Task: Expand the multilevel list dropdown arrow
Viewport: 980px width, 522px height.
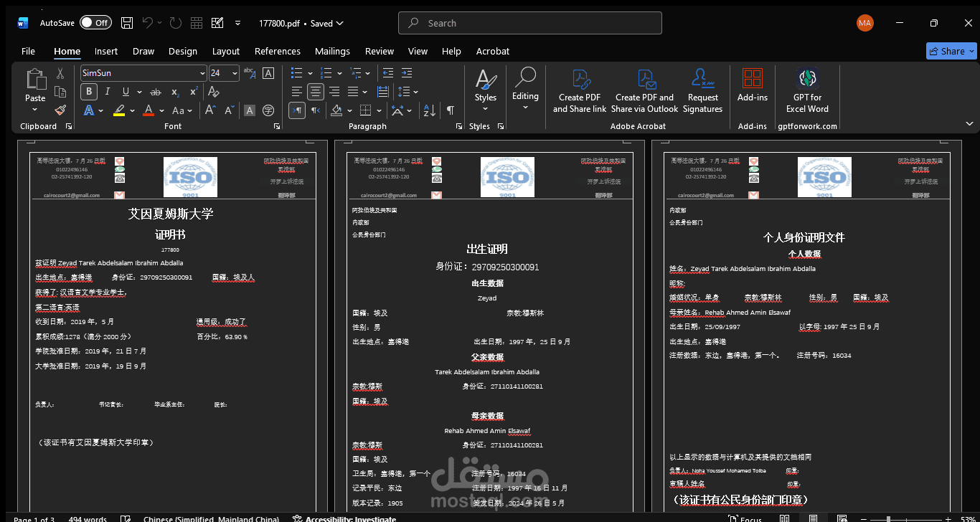Action: coord(369,73)
